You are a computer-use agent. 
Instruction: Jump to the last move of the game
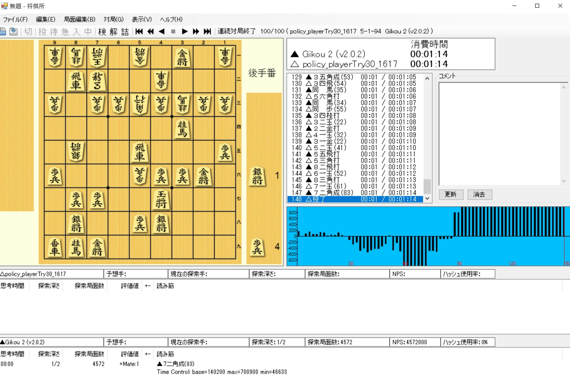tap(207, 31)
